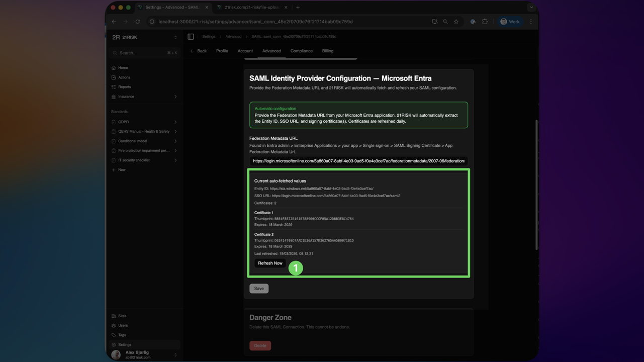The image size is (644, 362).
Task: Open Reports in the sidebar
Action: (x=124, y=87)
